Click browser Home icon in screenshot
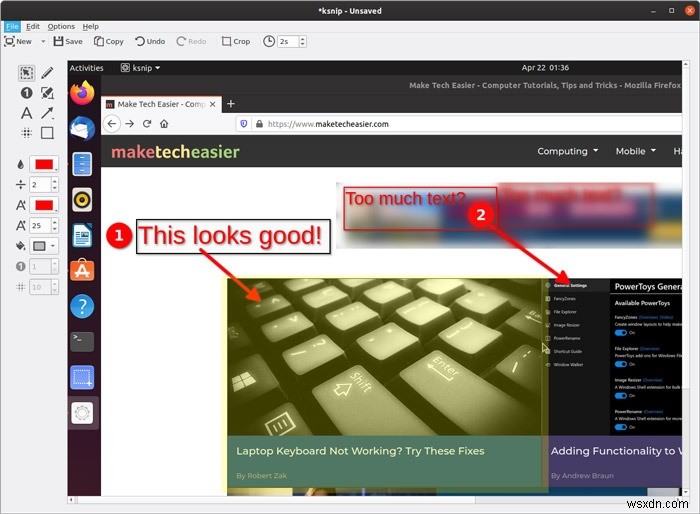This screenshot has height=514, width=700. pyautogui.click(x=164, y=124)
